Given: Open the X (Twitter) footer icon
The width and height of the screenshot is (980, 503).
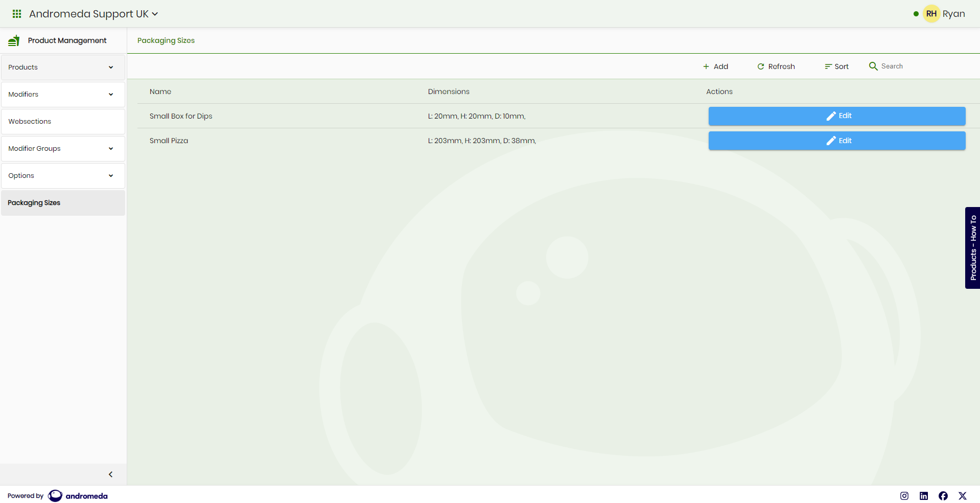Looking at the screenshot, I should pyautogui.click(x=963, y=496).
